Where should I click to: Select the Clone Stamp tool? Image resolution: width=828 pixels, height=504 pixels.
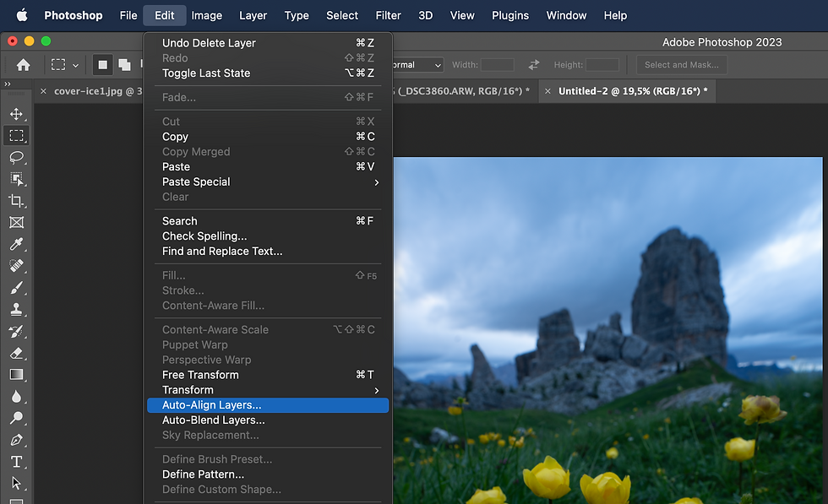pyautogui.click(x=16, y=309)
